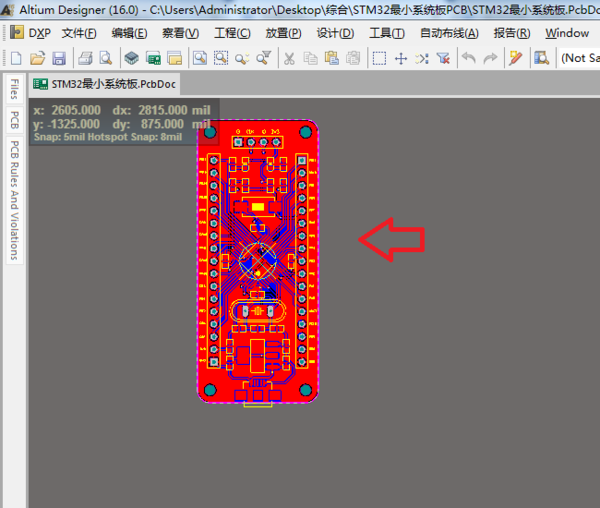Screen dimensions: 600x508
Task: Click the Snap: 5mil Hotspot Snap text
Action: point(108,137)
